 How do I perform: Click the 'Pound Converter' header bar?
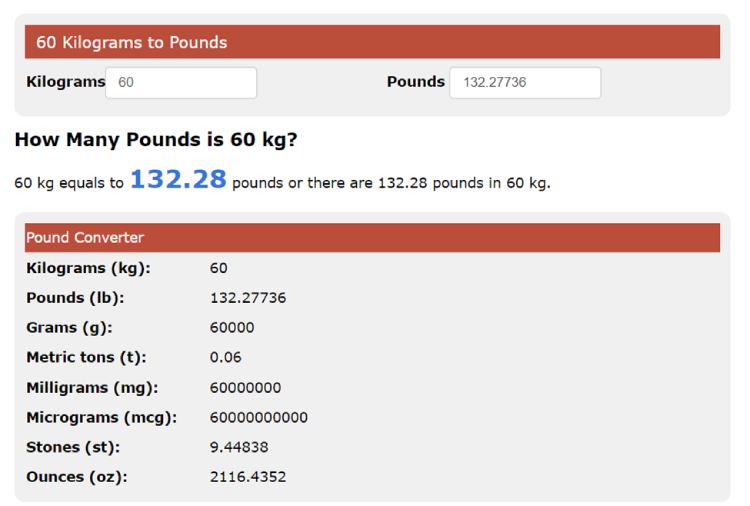tap(372, 237)
